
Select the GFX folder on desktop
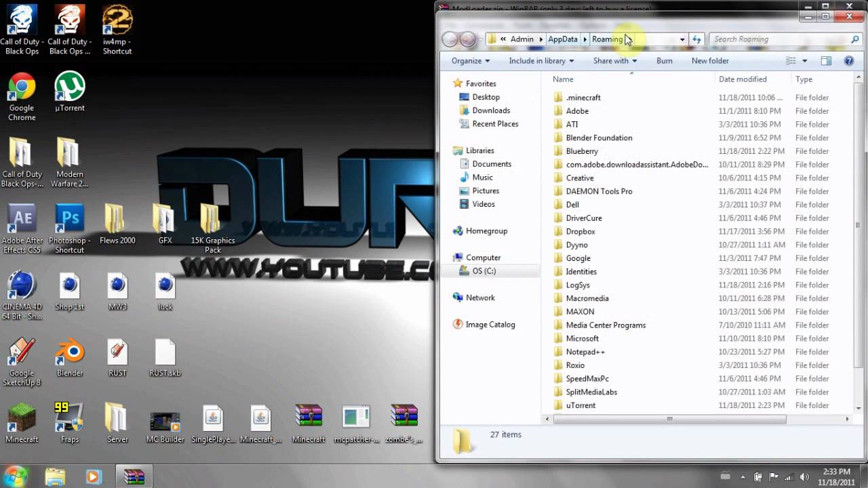[165, 225]
